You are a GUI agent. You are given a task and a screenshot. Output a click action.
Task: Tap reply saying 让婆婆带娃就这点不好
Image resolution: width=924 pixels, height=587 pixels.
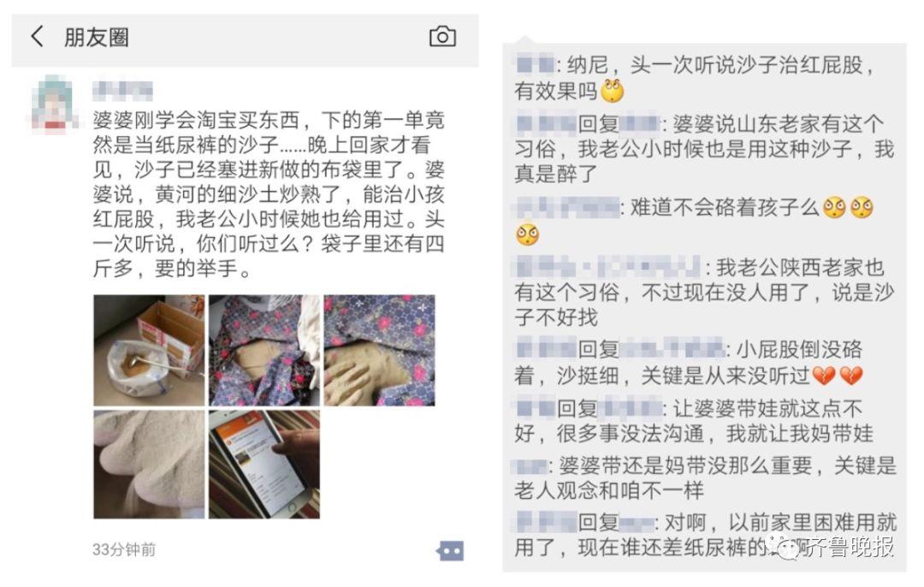coord(694,421)
